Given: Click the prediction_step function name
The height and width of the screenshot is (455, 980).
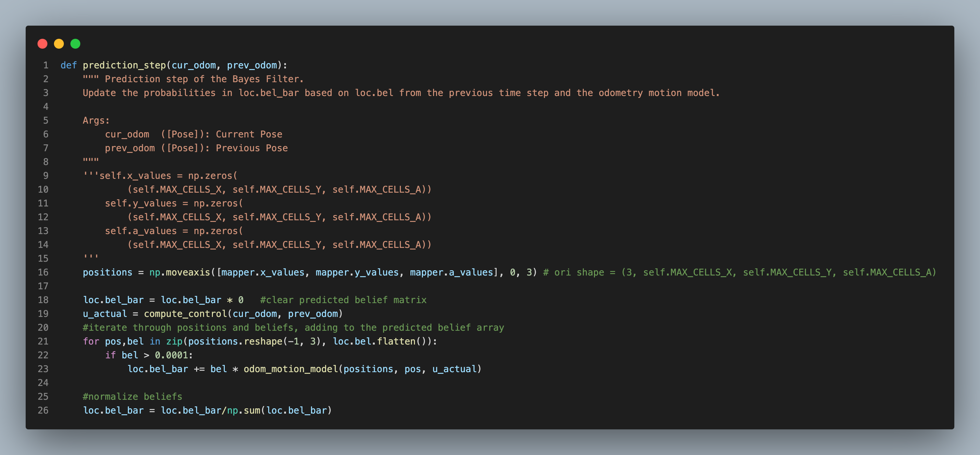Looking at the screenshot, I should coord(124,65).
